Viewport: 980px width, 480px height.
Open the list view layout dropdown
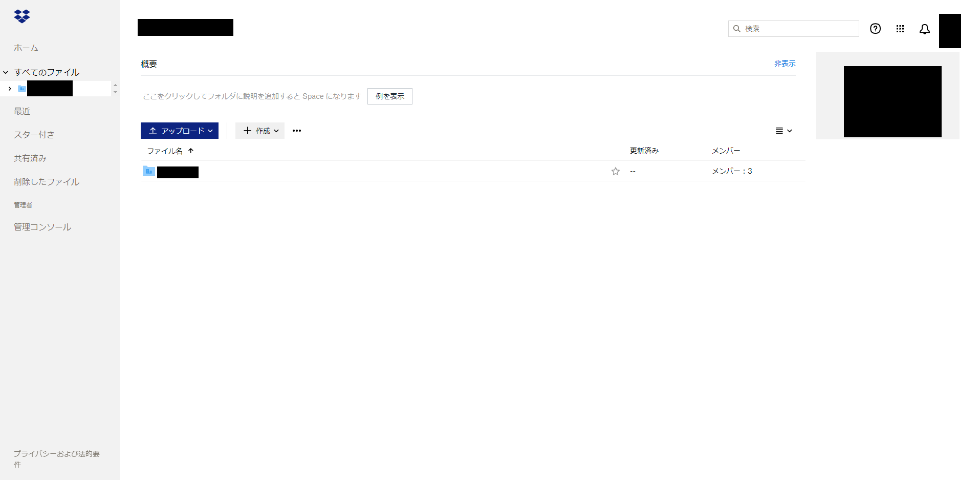click(x=783, y=131)
